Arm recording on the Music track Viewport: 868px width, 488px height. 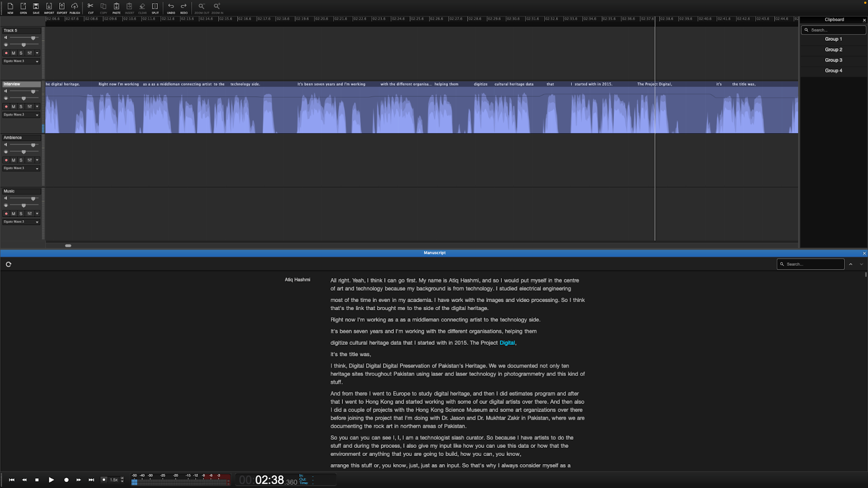click(x=7, y=214)
